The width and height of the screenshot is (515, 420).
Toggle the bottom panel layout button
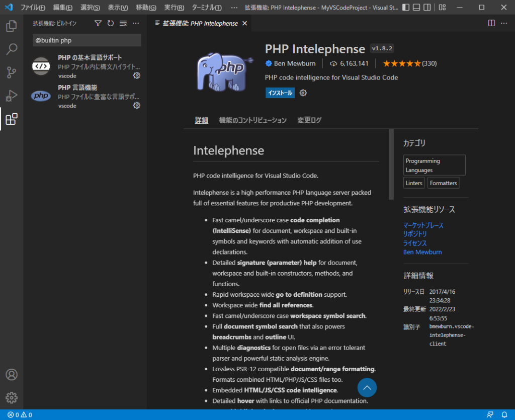pos(416,8)
